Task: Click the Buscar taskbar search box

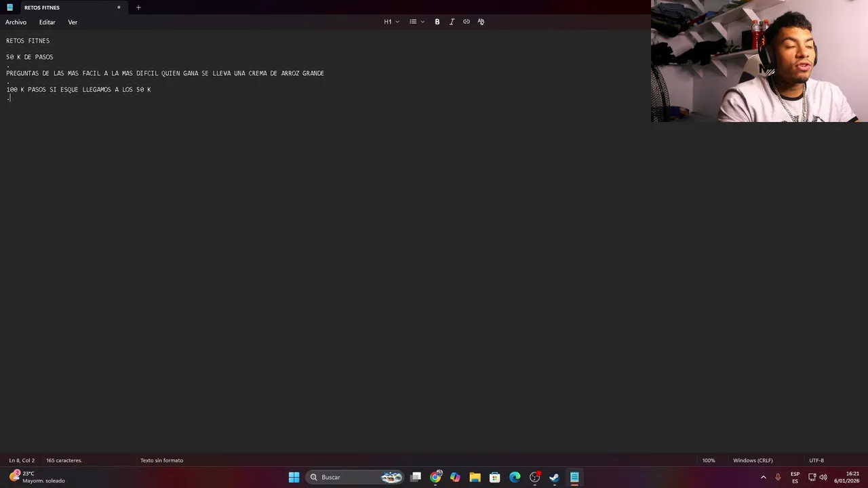Action: click(x=356, y=477)
